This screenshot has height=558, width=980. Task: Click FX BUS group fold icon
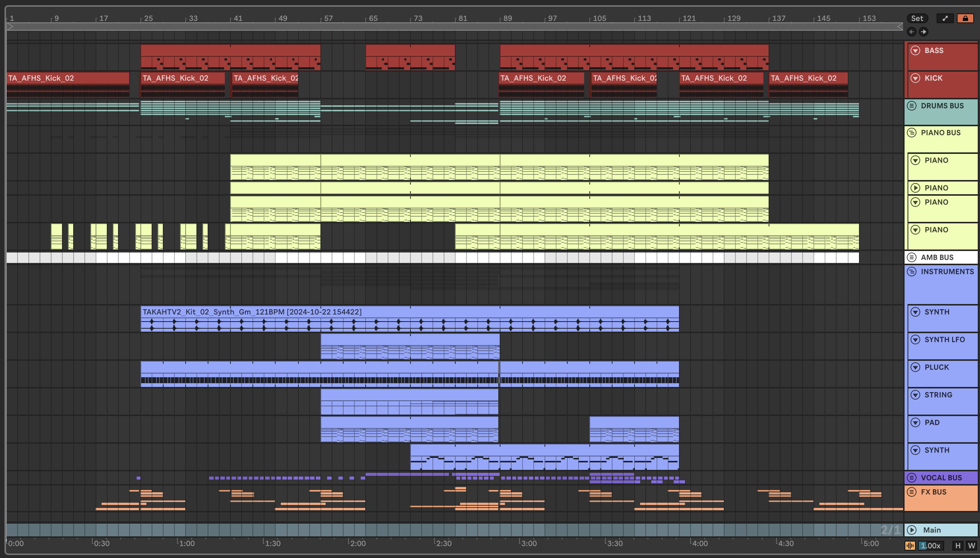[x=912, y=492]
